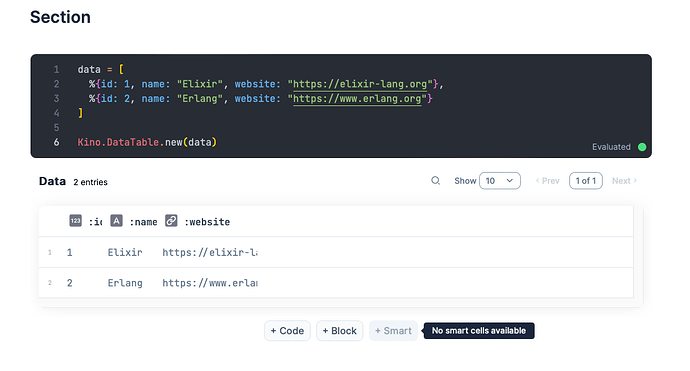The image size is (690, 371).
Task: Open the https://www.erlang.org link in code
Action: coord(357,99)
